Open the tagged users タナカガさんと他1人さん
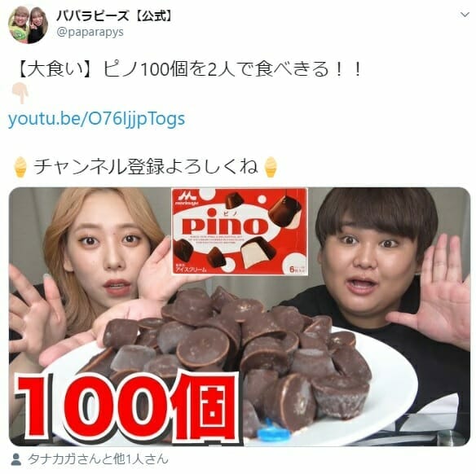Screen dimensions: 476x474 tap(98, 459)
